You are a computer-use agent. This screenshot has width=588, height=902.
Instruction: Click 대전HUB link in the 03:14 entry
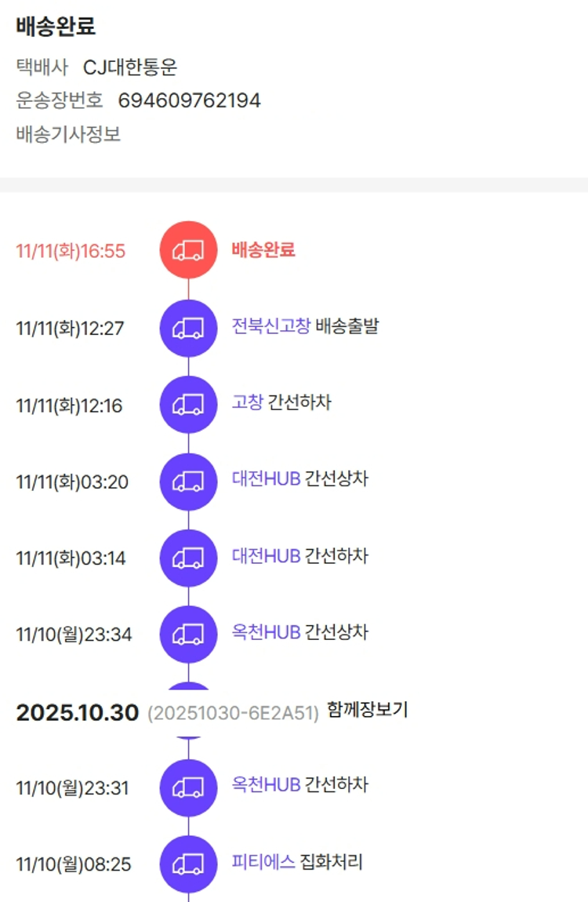(x=266, y=555)
